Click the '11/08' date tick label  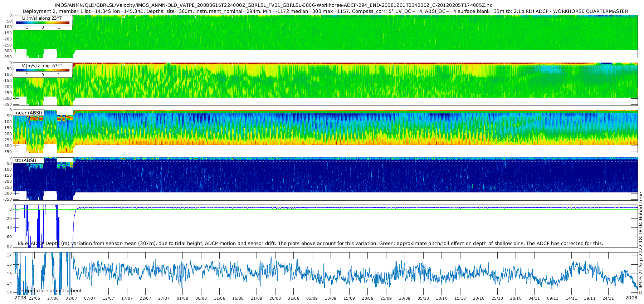point(219,298)
